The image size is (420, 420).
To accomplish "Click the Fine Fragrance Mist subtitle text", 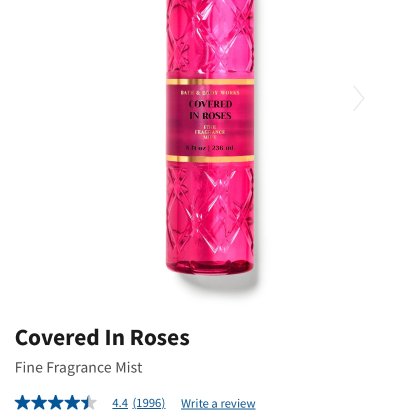I will (x=79, y=368).
